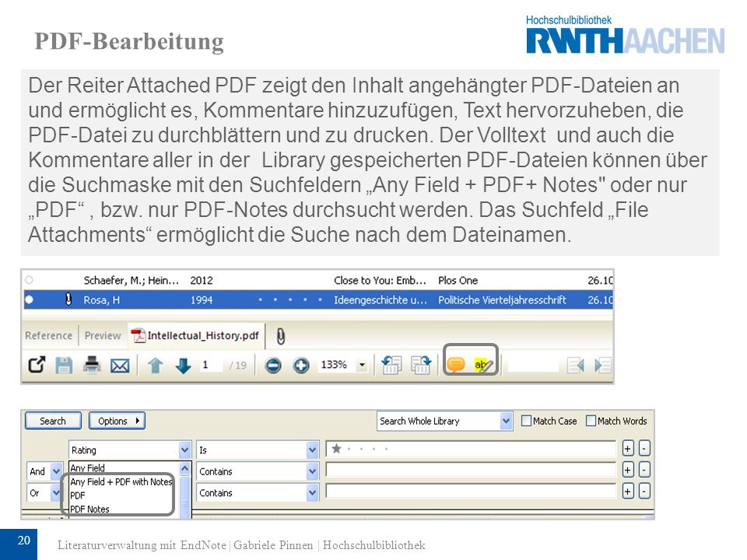Print the PDF with the printer icon
This screenshot has width=747, height=560.
pyautogui.click(x=92, y=366)
